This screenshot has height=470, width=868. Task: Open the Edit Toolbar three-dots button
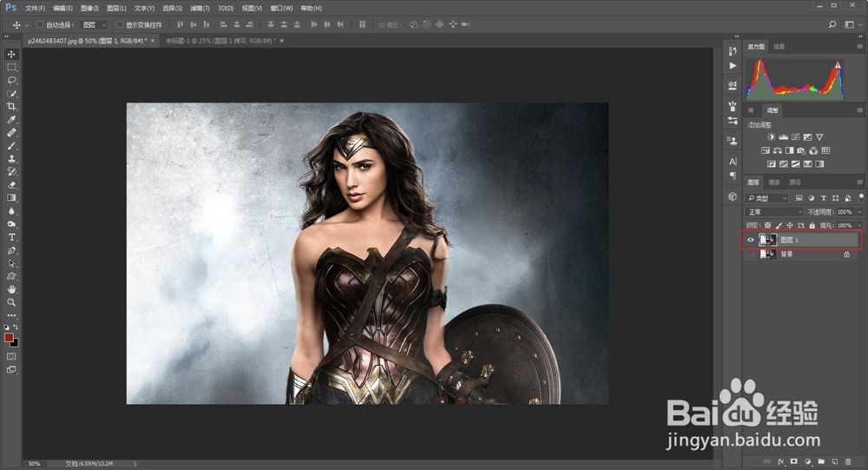11,315
